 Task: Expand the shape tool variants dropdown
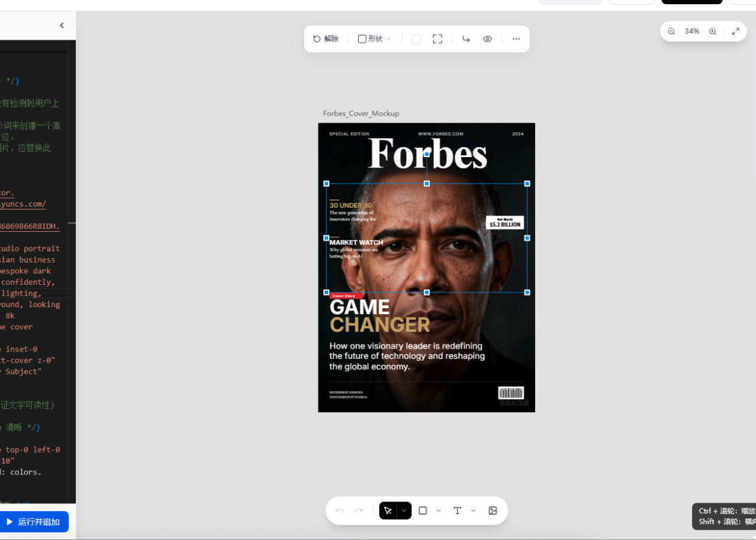click(438, 511)
